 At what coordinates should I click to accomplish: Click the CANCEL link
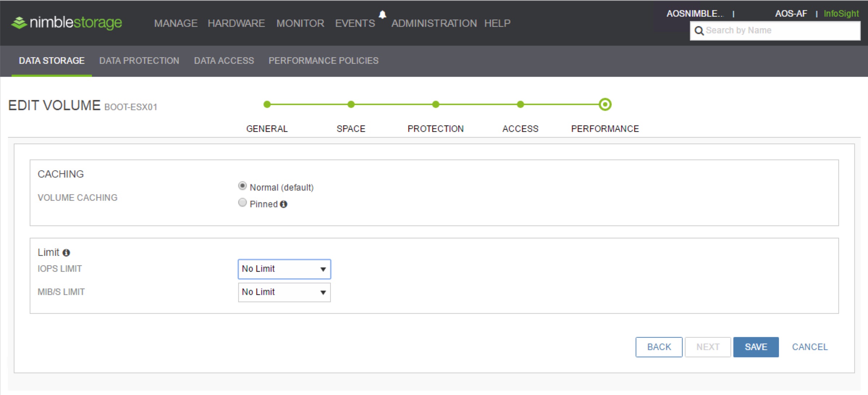[810, 346]
